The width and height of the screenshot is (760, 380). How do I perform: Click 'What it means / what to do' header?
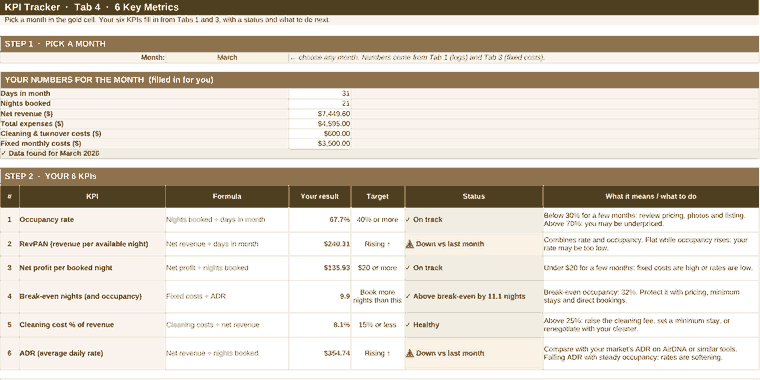pos(651,197)
